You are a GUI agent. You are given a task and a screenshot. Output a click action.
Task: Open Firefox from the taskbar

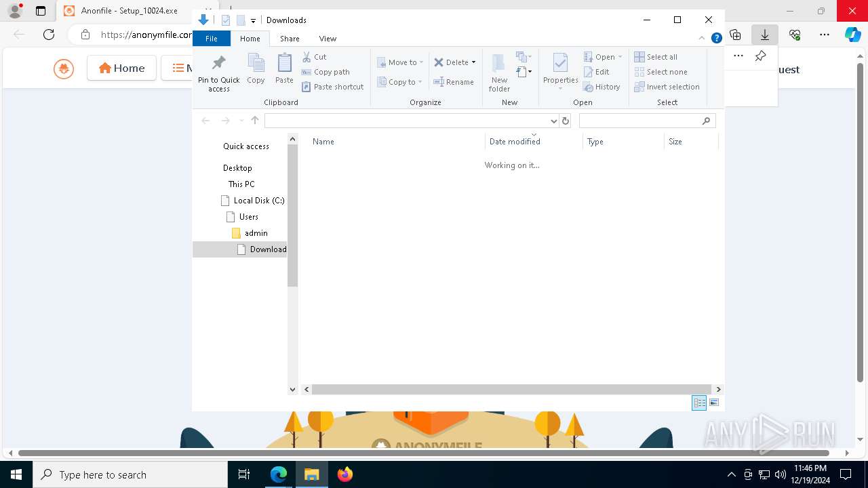[x=345, y=474]
